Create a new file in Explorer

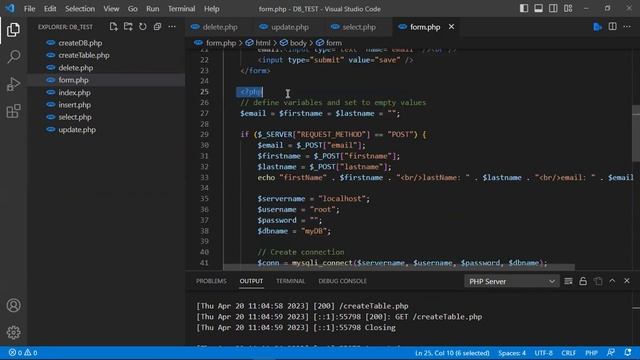(113, 27)
